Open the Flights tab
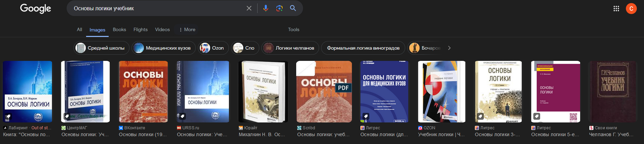Image resolution: width=644 pixels, height=144 pixels. (x=140, y=29)
